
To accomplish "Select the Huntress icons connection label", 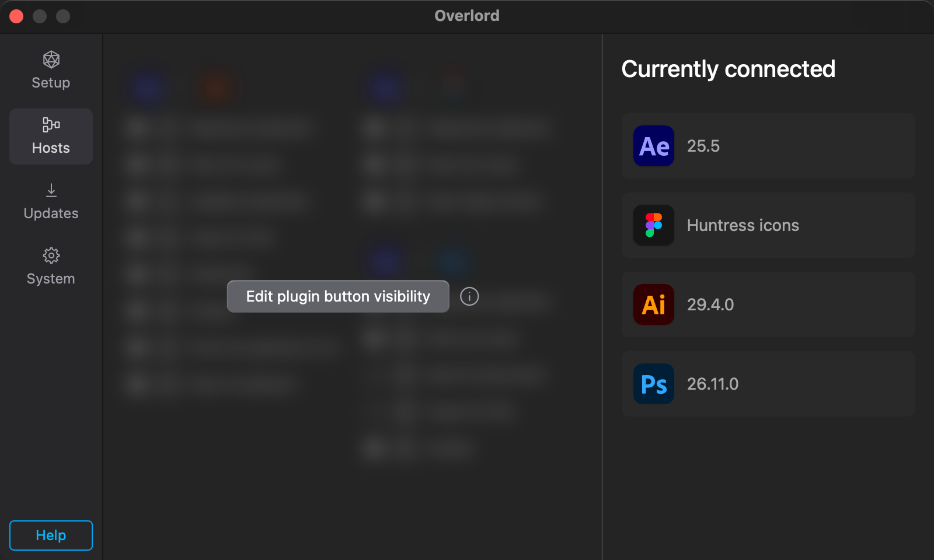I will point(743,225).
